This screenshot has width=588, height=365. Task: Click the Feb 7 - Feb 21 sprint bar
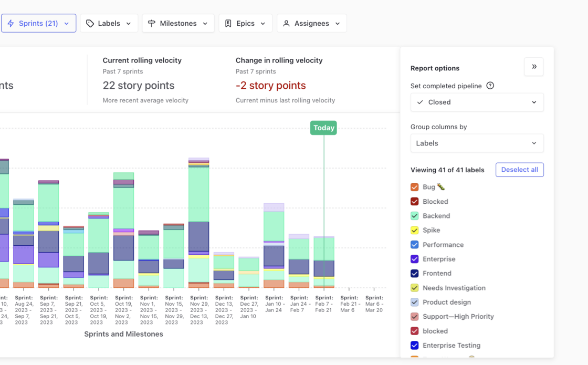[x=324, y=262]
